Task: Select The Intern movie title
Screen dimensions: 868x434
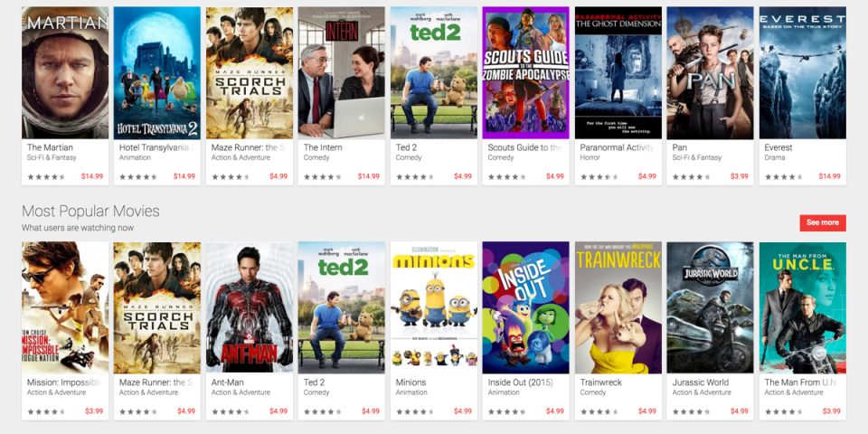Action: point(323,147)
